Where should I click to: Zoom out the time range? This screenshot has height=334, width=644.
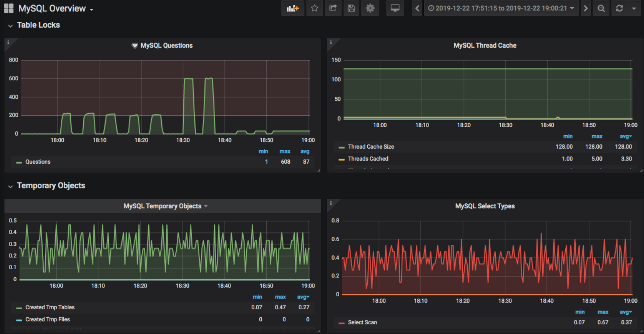point(601,8)
